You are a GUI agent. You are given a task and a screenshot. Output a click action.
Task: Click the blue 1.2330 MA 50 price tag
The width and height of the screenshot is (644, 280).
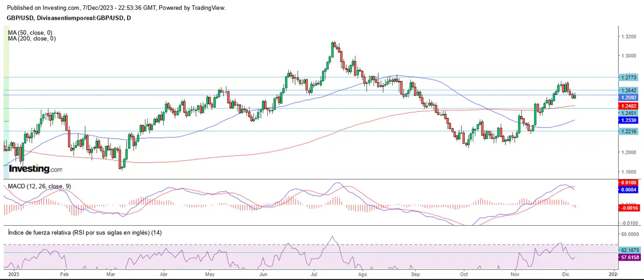pyautogui.click(x=628, y=121)
